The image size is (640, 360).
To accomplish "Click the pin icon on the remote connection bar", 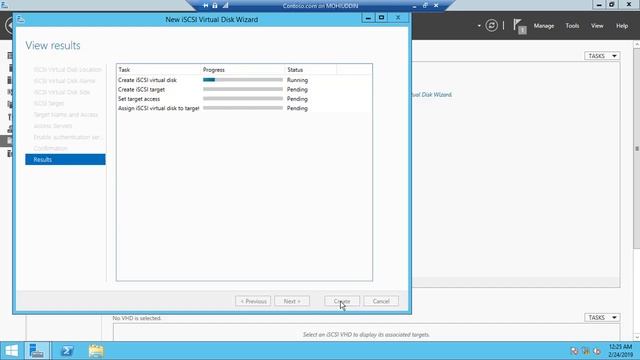I will (205, 6).
